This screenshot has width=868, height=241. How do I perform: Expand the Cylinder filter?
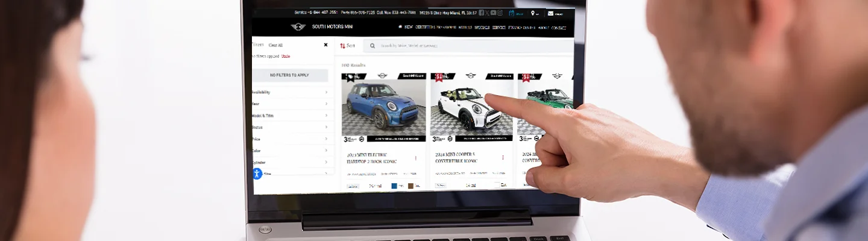click(x=292, y=162)
